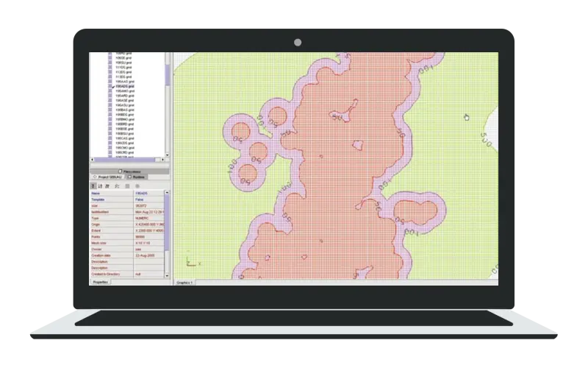588x368 pixels.
Task: Select 195AAS.grid in the file tree
Action: pyautogui.click(x=125, y=82)
